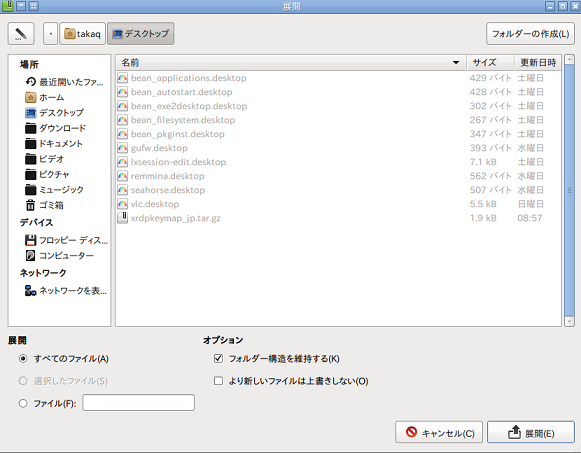Screen dimensions: 581x453
Task: Open the Computer (コンピューター) device
Action: click(x=59, y=255)
